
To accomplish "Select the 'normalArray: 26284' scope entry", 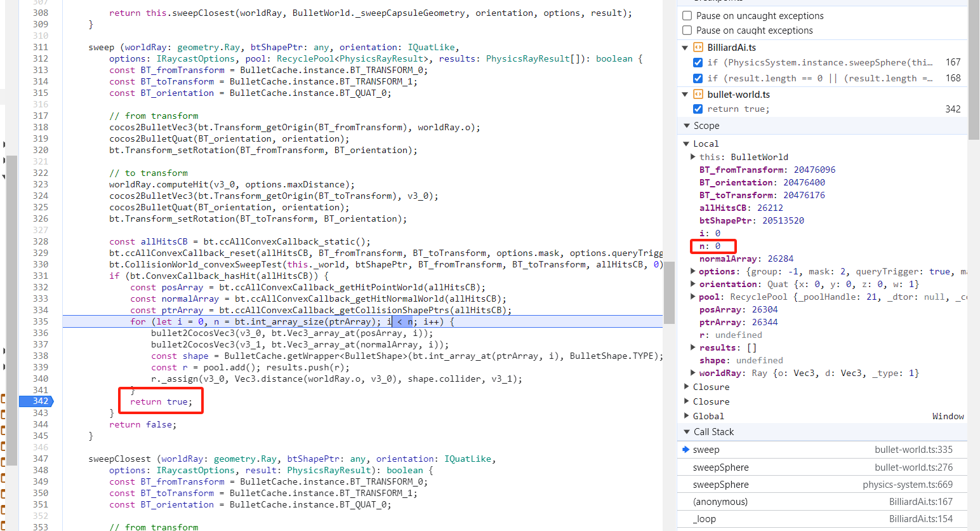I will 746,259.
